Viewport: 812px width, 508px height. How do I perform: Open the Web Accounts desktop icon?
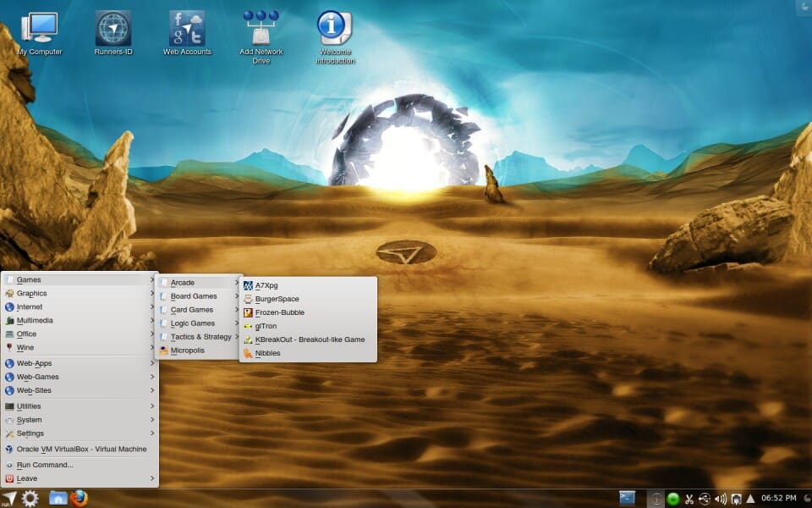187,33
